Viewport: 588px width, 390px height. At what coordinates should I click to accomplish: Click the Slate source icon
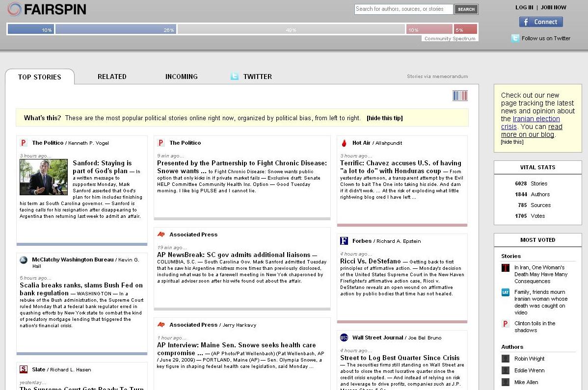click(x=24, y=369)
